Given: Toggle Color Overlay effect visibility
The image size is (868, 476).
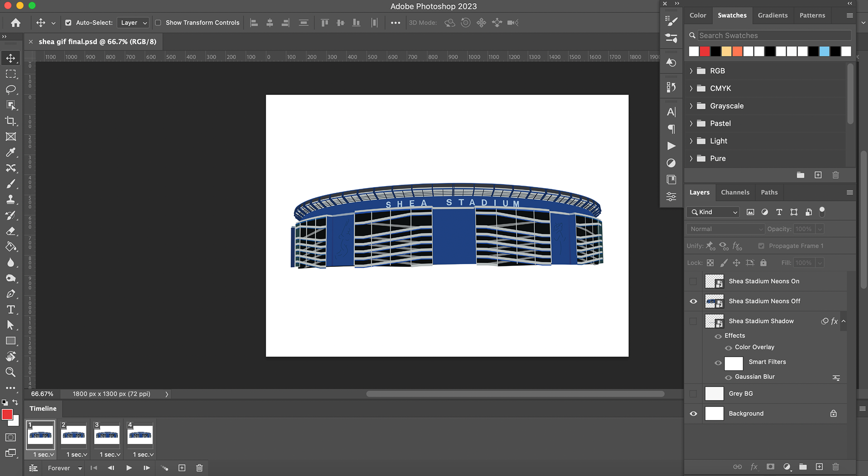Looking at the screenshot, I should (x=728, y=348).
